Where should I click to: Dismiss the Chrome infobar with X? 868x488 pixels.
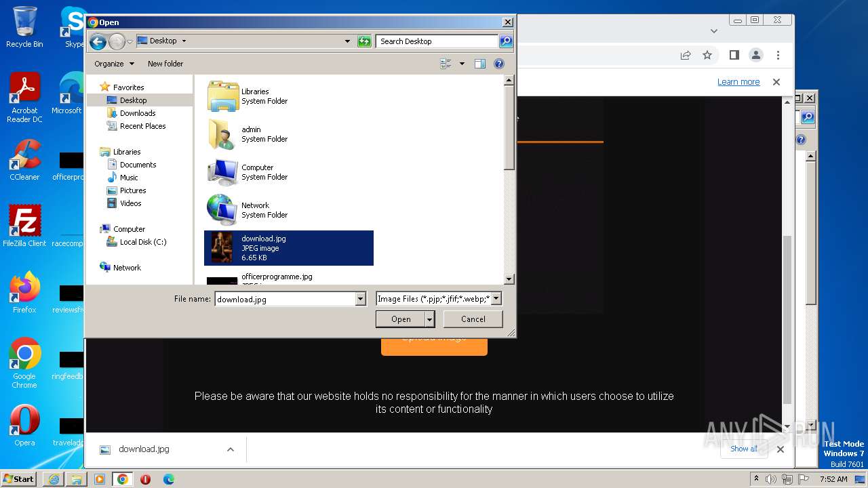(776, 82)
